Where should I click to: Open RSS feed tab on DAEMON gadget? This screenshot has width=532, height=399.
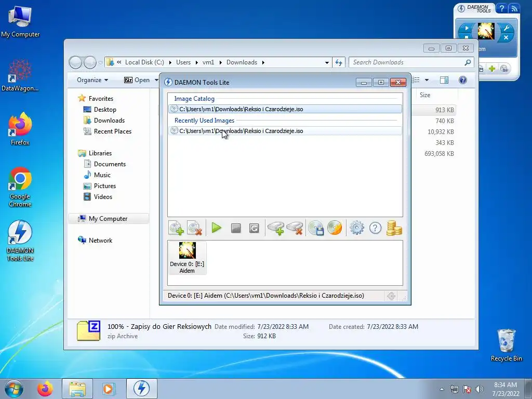(x=514, y=8)
